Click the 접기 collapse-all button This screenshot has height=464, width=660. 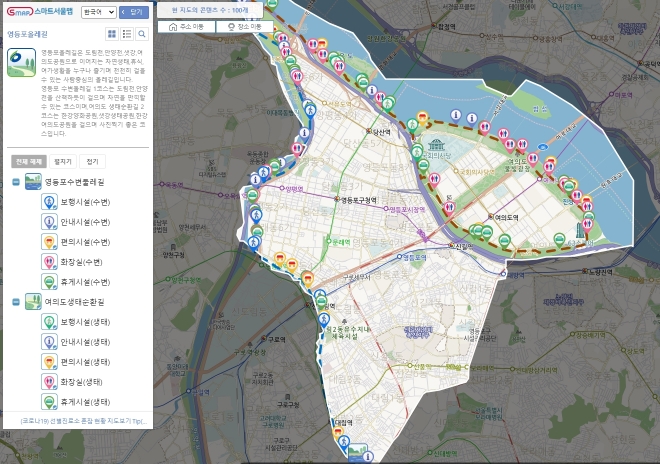tap(92, 161)
